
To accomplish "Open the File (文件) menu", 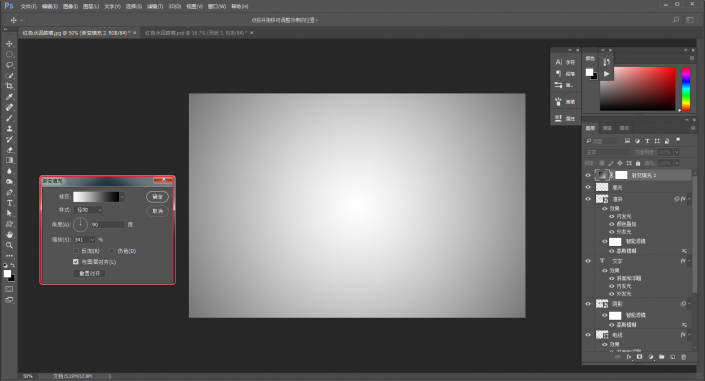I will coord(28,6).
